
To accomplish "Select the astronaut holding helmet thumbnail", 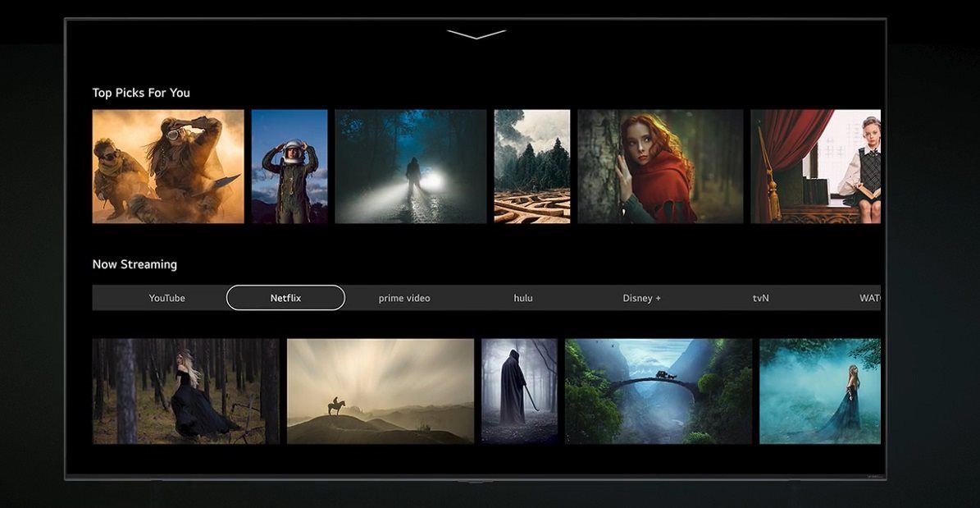I will click(x=289, y=167).
